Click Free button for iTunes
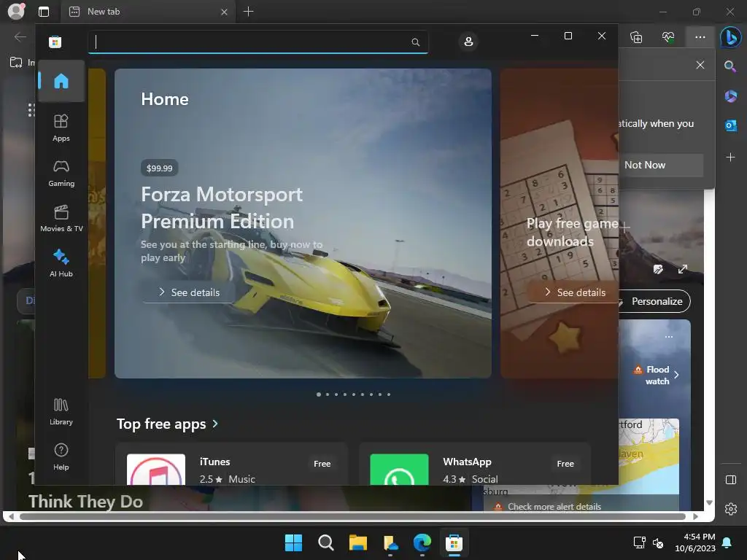This screenshot has width=747, height=560. pos(322,463)
